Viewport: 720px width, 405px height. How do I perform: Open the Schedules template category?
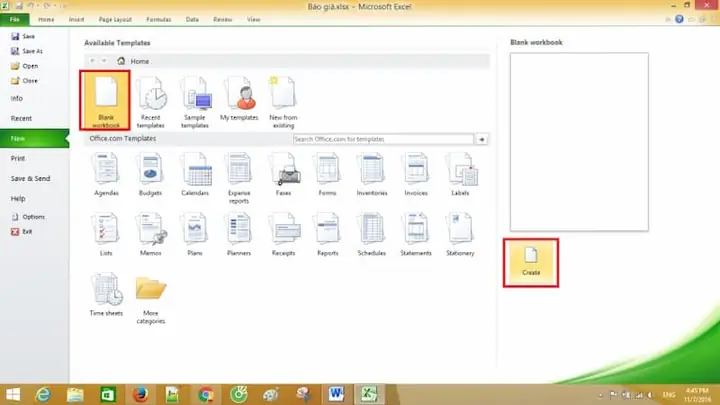coord(371,234)
